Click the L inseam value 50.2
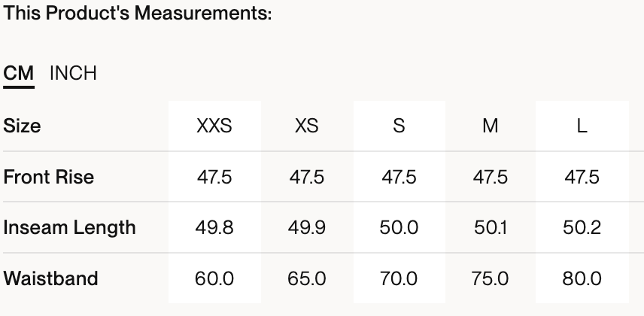 click(582, 228)
